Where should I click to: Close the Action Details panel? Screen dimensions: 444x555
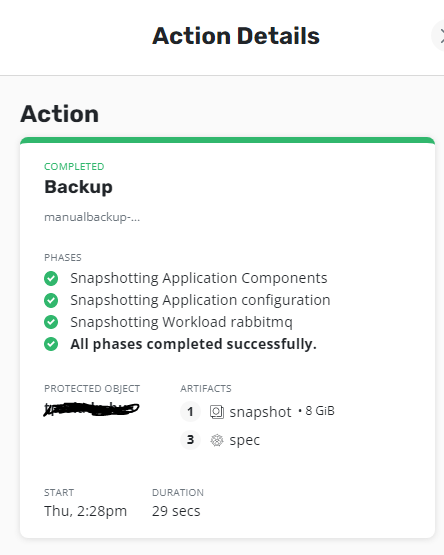[439, 36]
